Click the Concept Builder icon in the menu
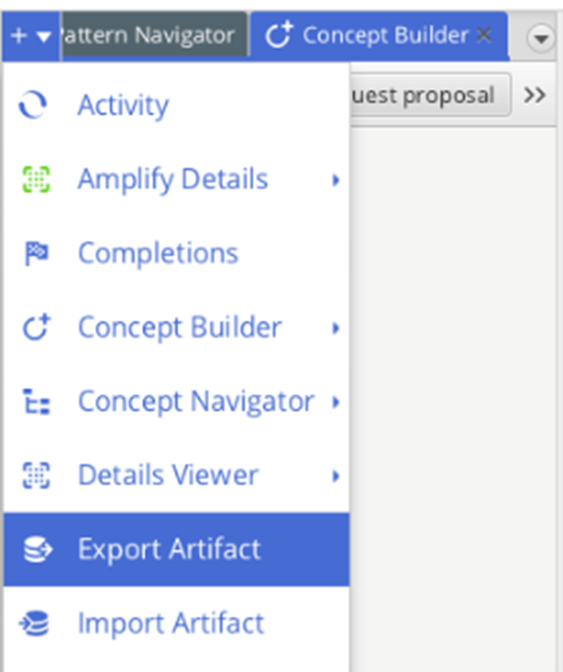Viewport: 563px width, 672px height. click(x=36, y=327)
